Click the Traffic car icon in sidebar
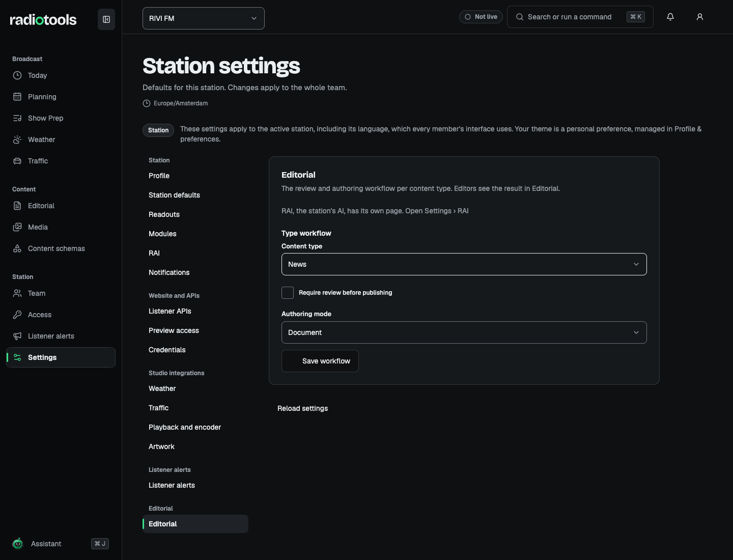This screenshot has width=733, height=560. point(17,161)
